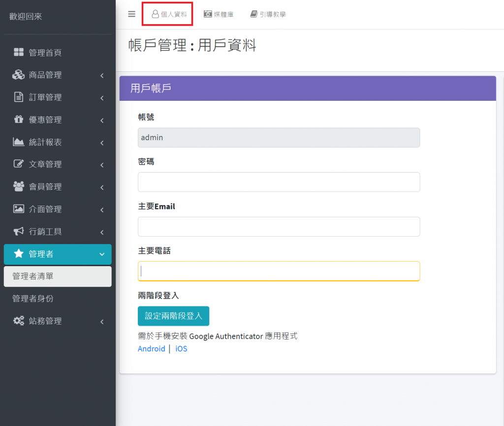The width and height of the screenshot is (504, 426).
Task: Focus the 密碼 input field
Action: pyautogui.click(x=279, y=182)
